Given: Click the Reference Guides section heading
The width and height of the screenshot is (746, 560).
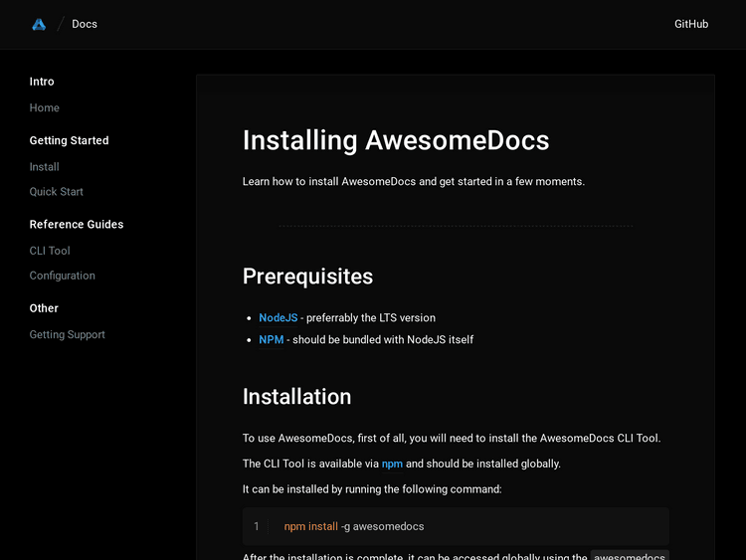Looking at the screenshot, I should point(77,225).
